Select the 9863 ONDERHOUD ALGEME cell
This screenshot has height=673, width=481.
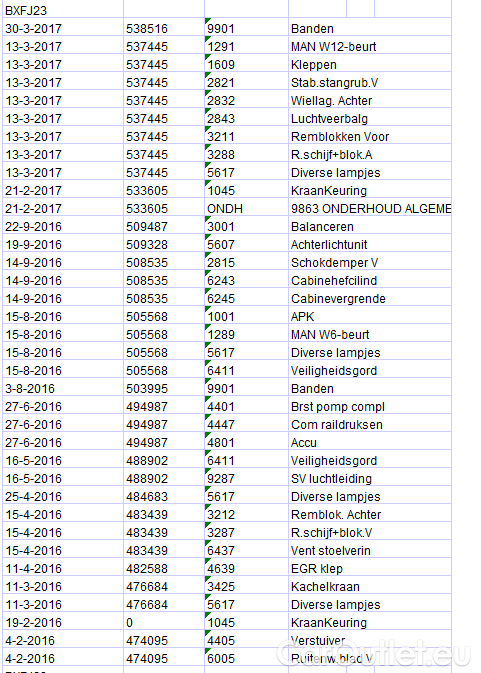tap(370, 208)
